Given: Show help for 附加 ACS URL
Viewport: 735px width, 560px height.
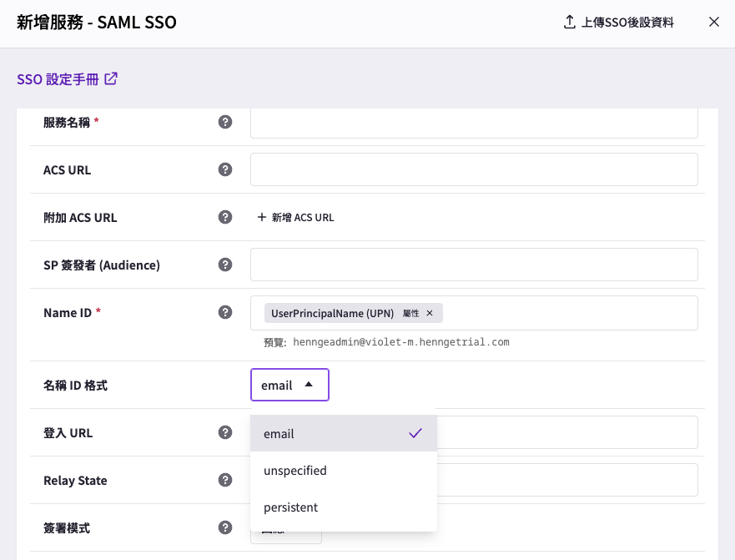Looking at the screenshot, I should 225,217.
